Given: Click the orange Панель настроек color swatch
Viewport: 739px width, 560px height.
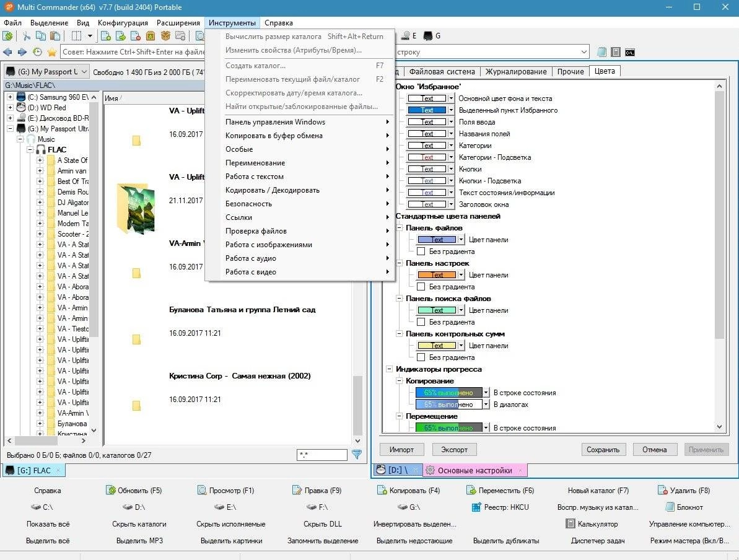Looking at the screenshot, I should (437, 275).
